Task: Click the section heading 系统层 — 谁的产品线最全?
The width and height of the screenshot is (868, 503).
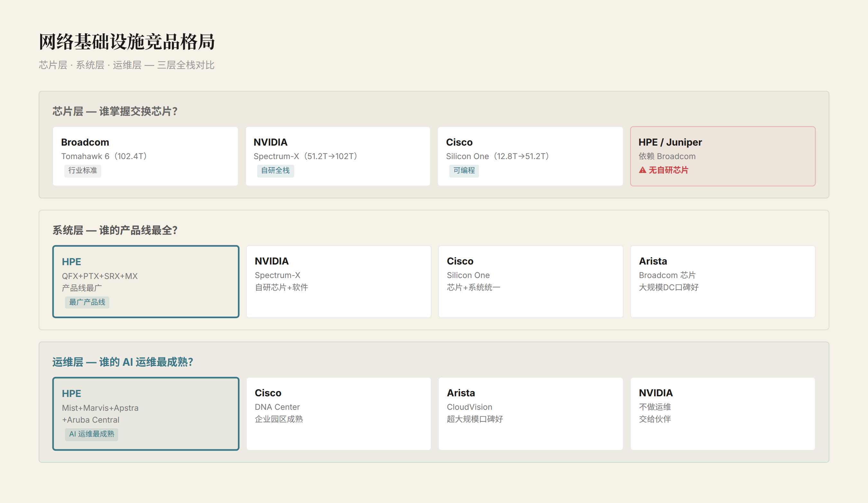Action: tap(115, 230)
